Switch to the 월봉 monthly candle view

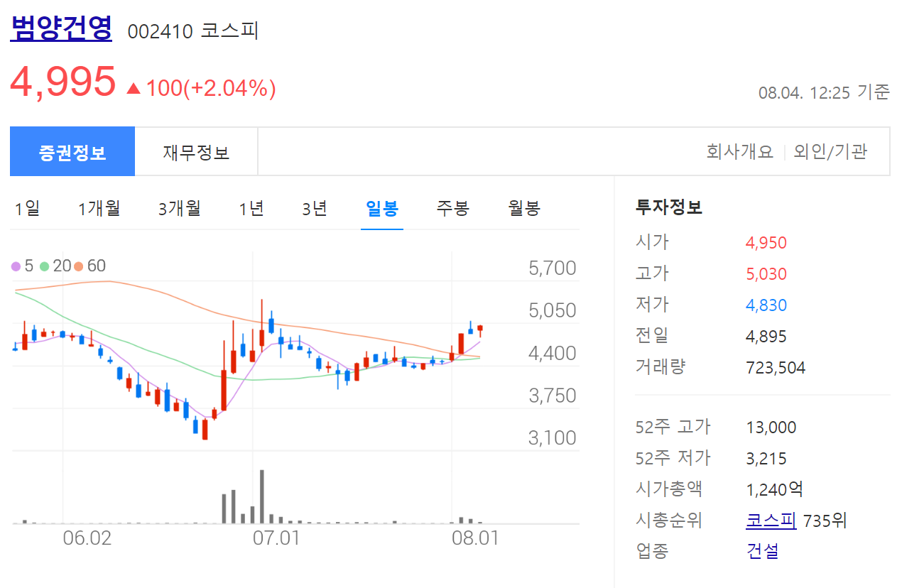coord(523,209)
